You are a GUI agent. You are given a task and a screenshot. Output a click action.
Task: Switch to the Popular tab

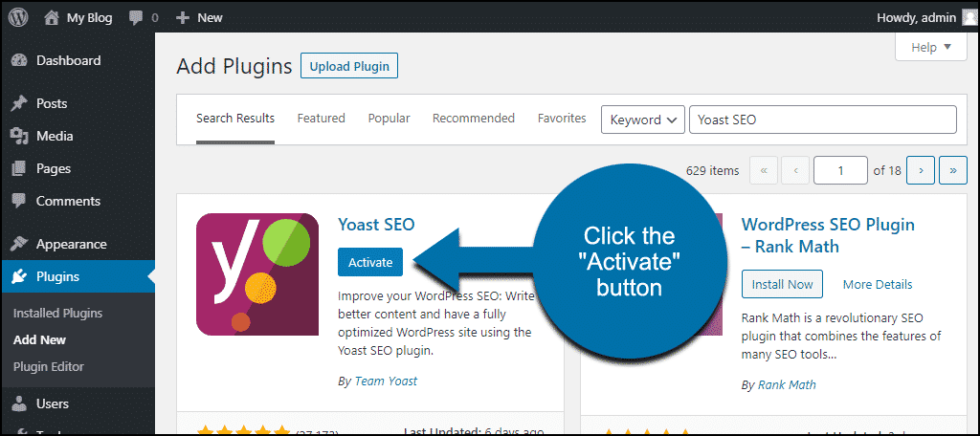point(389,118)
